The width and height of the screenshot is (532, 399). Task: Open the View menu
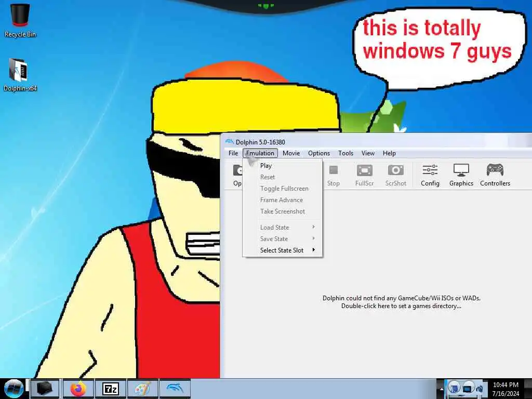[x=368, y=153]
